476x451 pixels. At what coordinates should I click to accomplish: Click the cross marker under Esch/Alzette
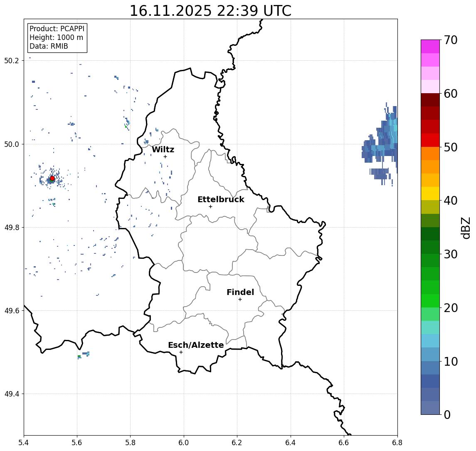tap(181, 352)
